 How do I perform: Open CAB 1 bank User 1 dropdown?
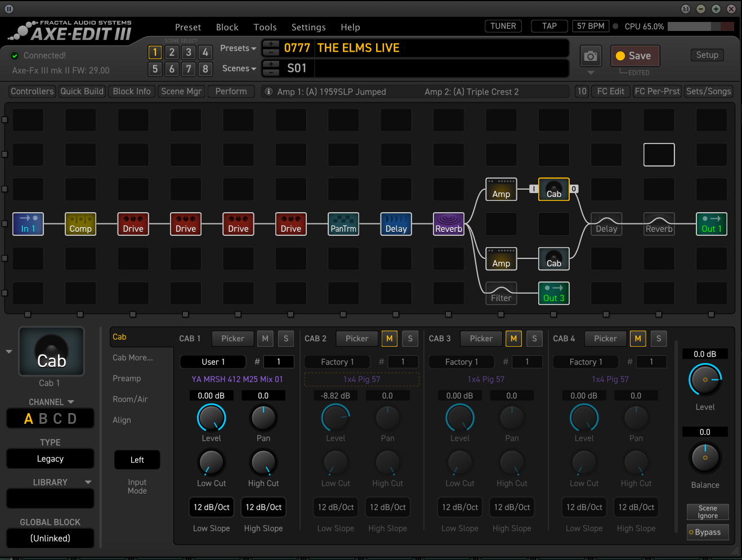click(x=213, y=362)
